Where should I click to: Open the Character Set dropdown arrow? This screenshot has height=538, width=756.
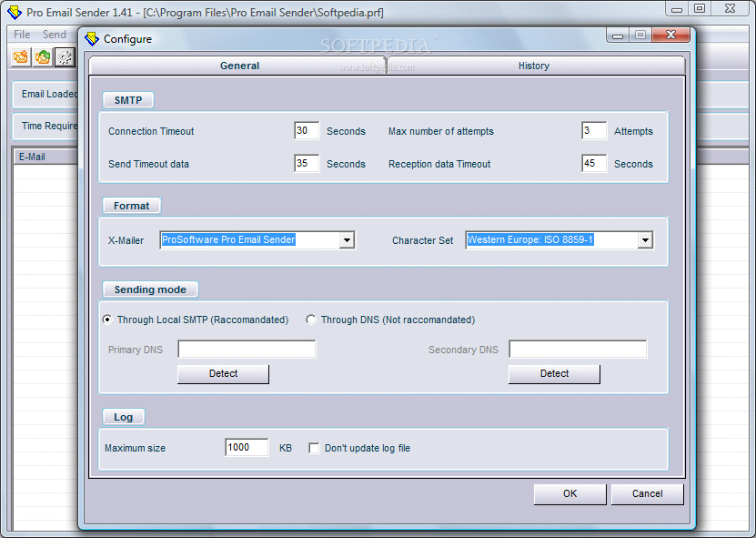(645, 240)
